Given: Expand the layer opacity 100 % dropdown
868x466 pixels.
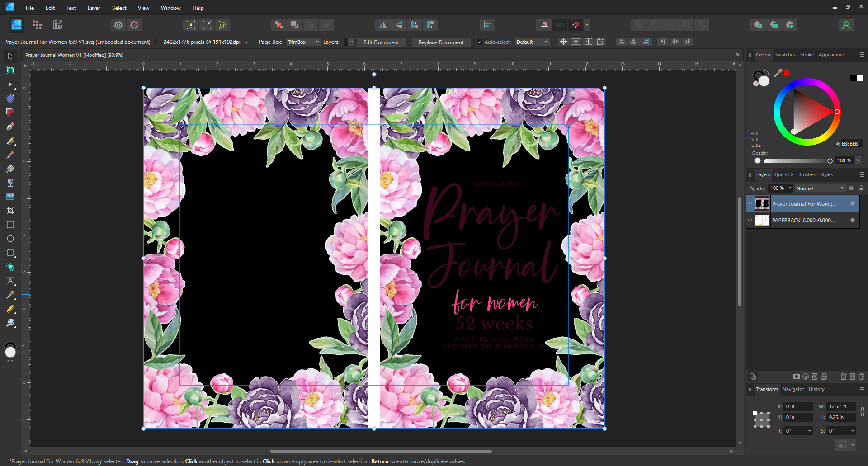Looking at the screenshot, I should pos(789,188).
